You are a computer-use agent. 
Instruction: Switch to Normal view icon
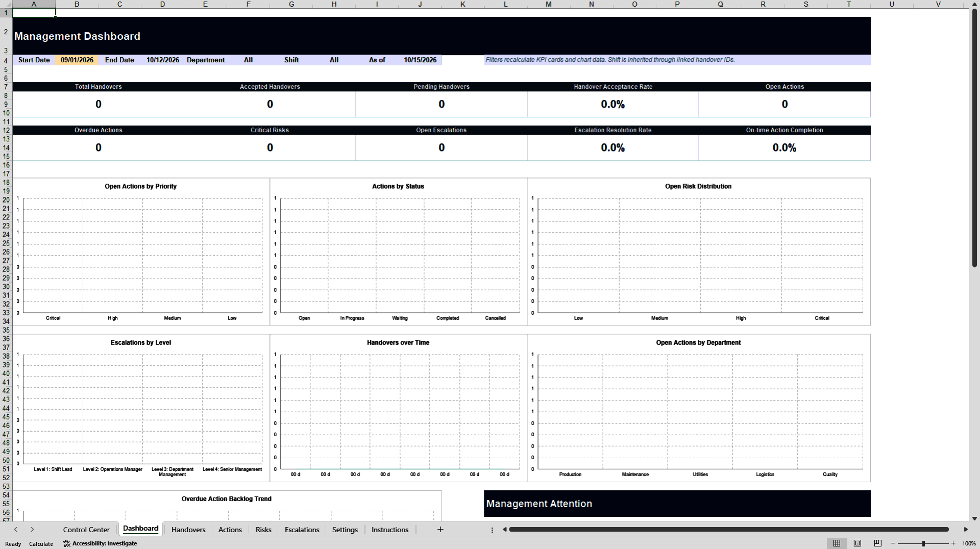[x=837, y=543]
